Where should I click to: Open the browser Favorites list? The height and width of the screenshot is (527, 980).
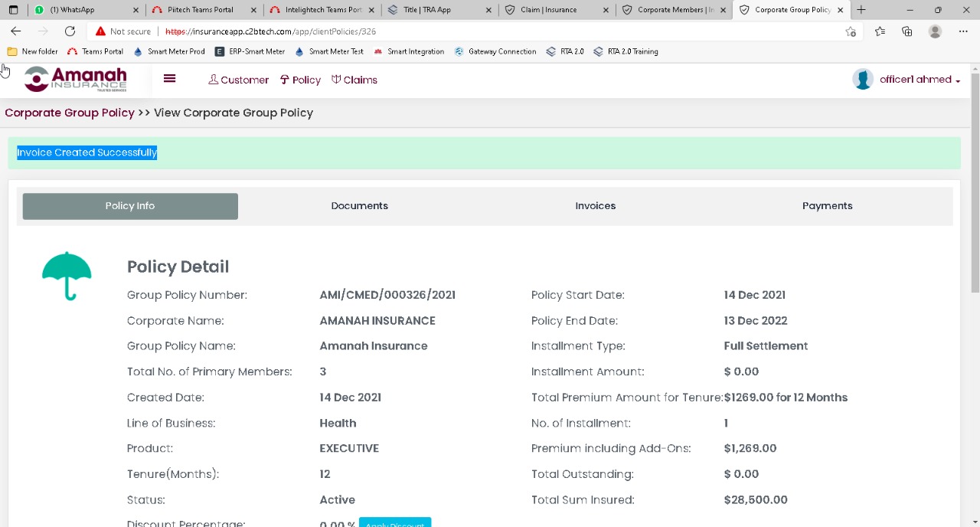(880, 31)
